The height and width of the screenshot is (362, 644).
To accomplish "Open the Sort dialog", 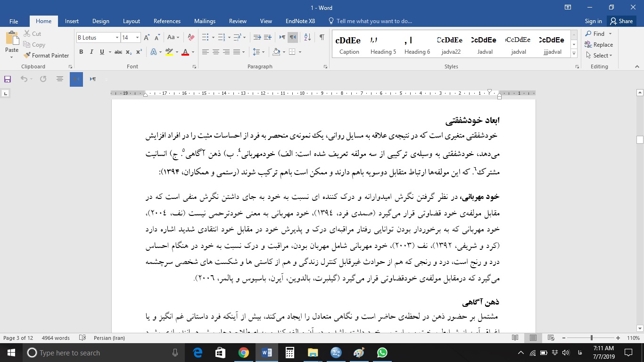I will [307, 37].
